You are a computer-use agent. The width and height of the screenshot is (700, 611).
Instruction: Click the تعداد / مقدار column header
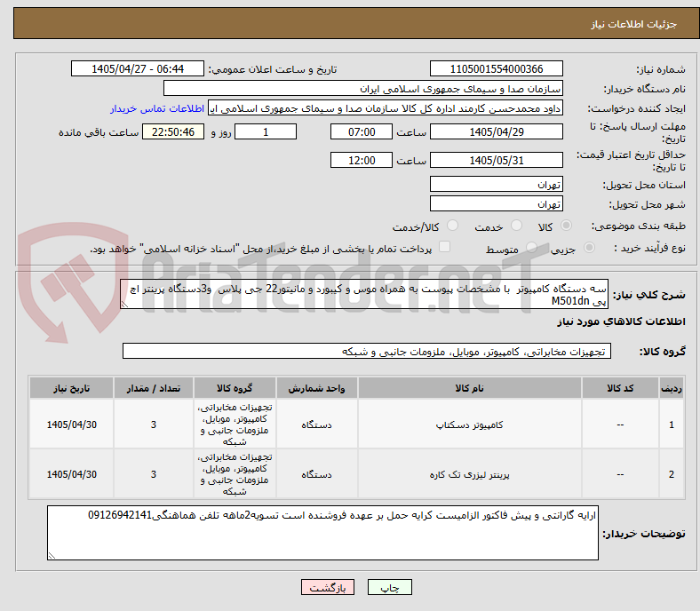154,388
